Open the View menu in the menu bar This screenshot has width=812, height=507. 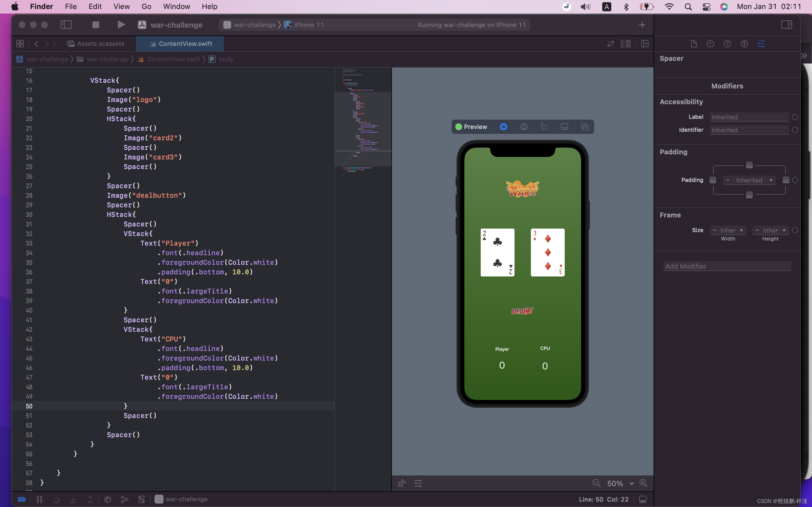121,6
